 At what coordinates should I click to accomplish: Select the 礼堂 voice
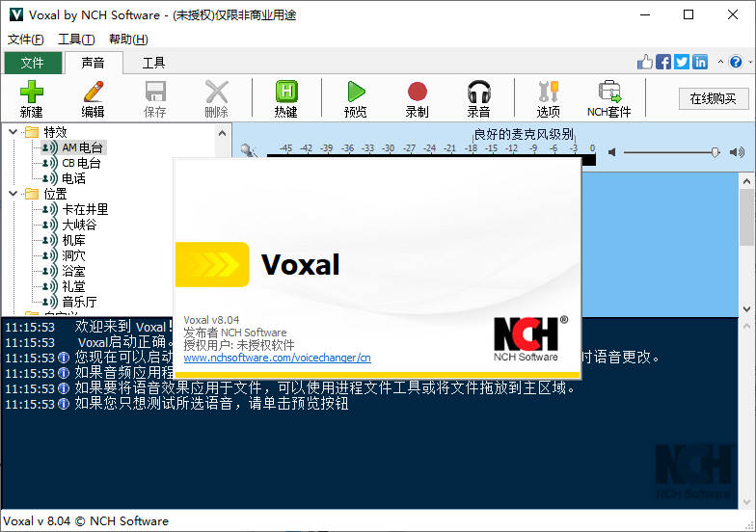coord(73,285)
